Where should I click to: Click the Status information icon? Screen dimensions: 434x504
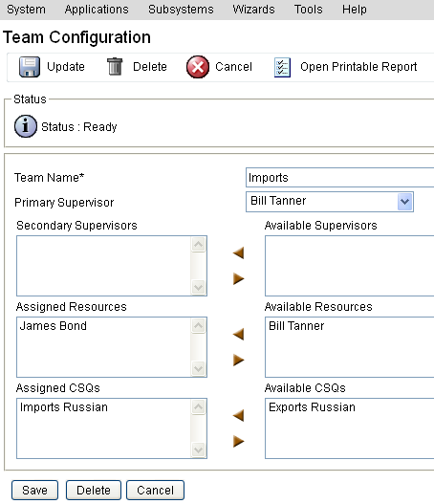pyautogui.click(x=26, y=126)
